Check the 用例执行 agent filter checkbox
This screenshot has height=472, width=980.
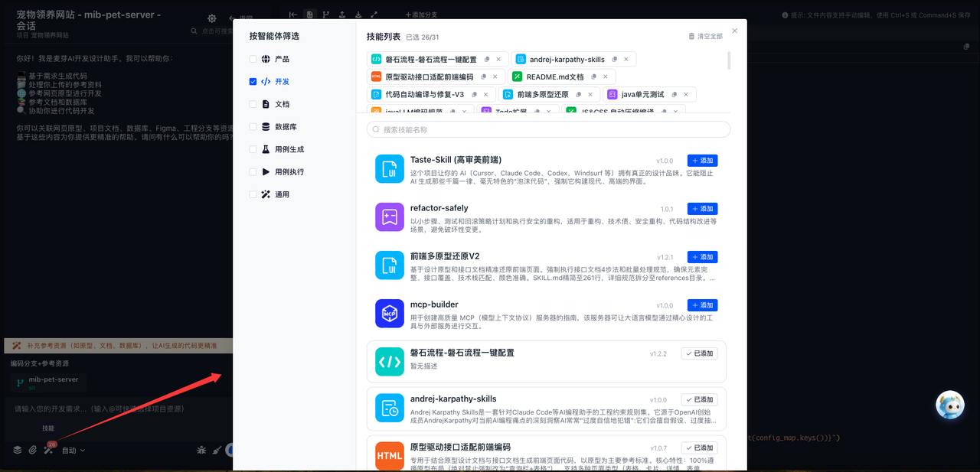click(x=253, y=172)
